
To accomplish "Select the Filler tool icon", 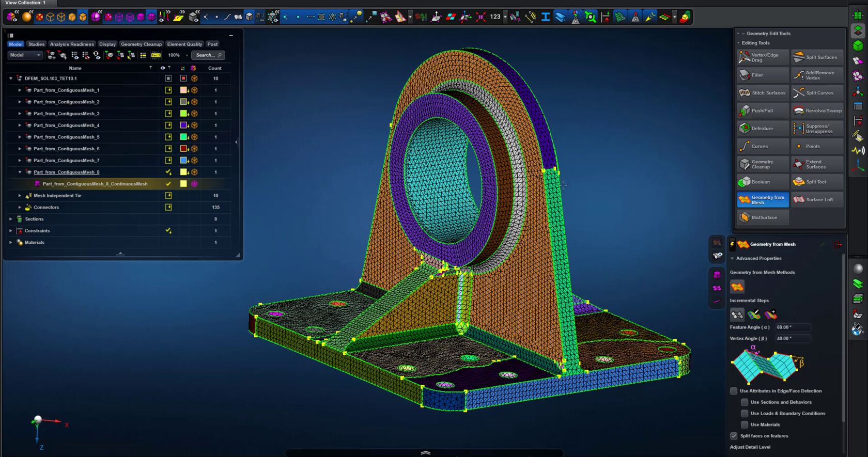I will point(745,75).
